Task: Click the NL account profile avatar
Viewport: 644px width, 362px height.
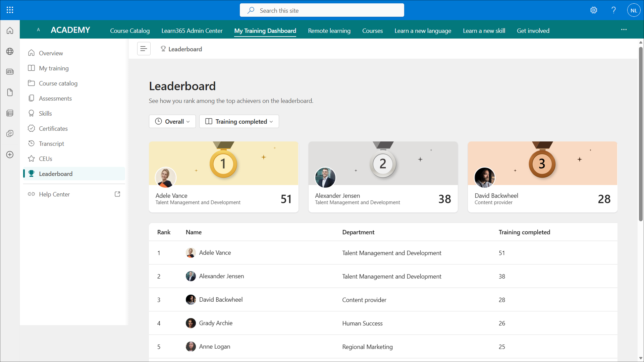Action: 634,10
